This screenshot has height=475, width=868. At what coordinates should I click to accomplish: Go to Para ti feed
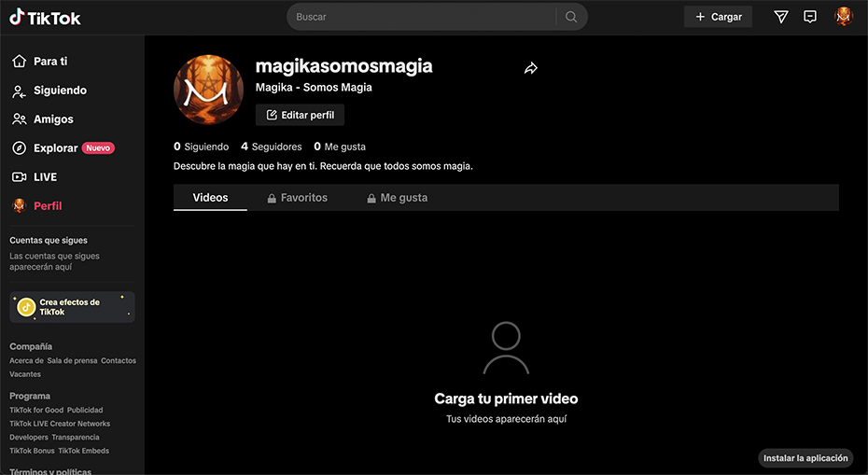(x=49, y=62)
